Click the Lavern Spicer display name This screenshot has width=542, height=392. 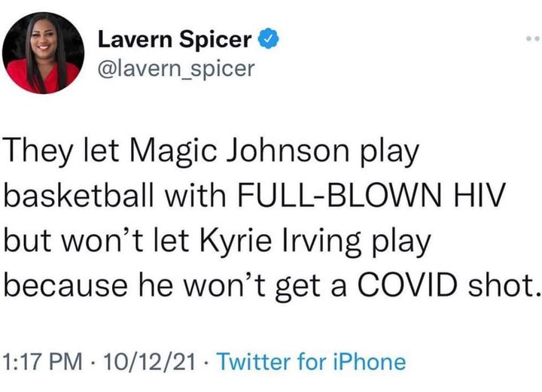[x=175, y=37]
